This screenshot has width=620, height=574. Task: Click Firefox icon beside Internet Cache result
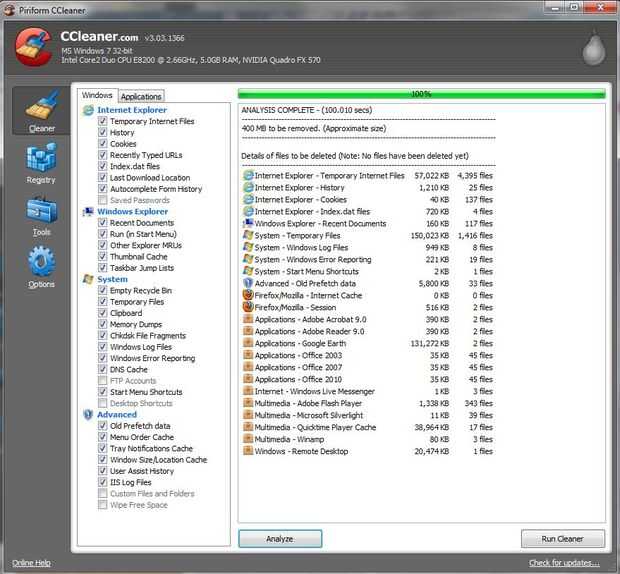248,295
